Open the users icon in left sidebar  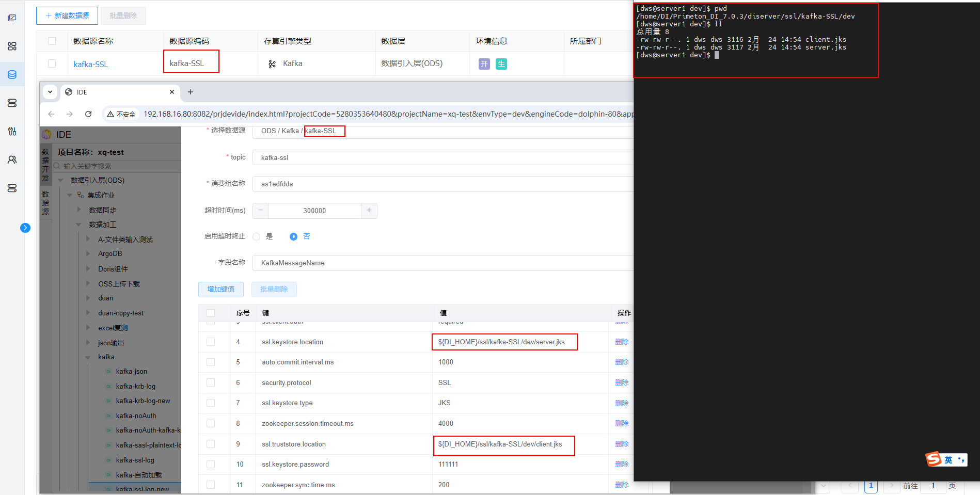pos(12,160)
